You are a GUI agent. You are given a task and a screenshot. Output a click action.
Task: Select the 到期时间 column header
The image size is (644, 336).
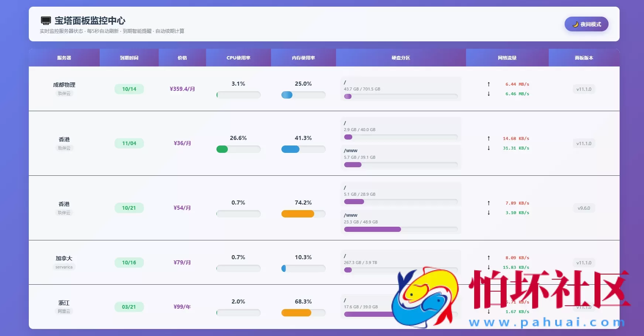pos(129,58)
